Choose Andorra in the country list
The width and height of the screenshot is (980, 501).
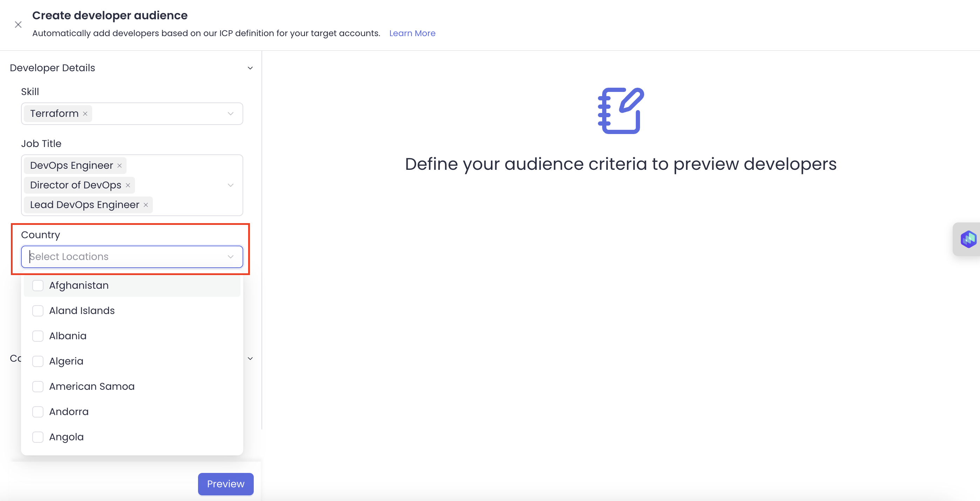pyautogui.click(x=69, y=412)
